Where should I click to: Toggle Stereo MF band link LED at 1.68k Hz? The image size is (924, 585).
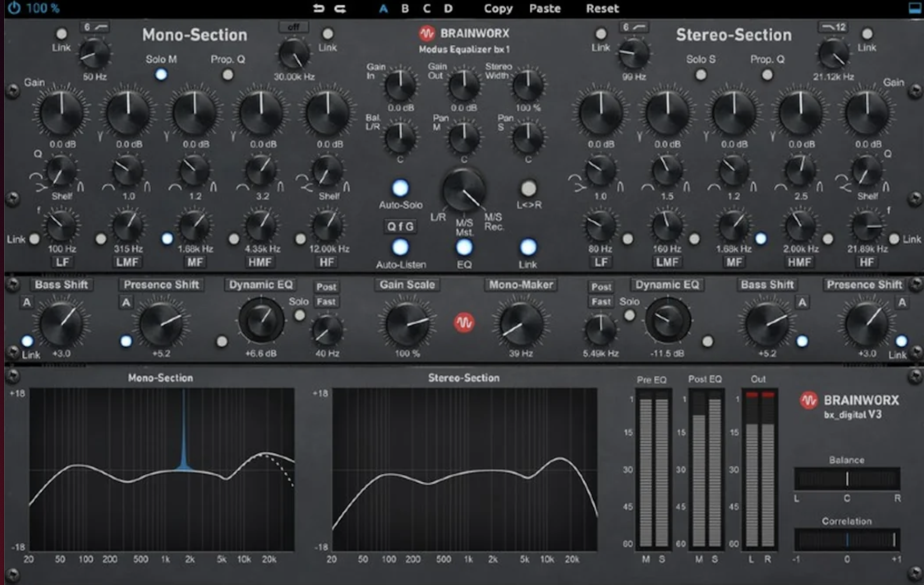click(x=761, y=239)
